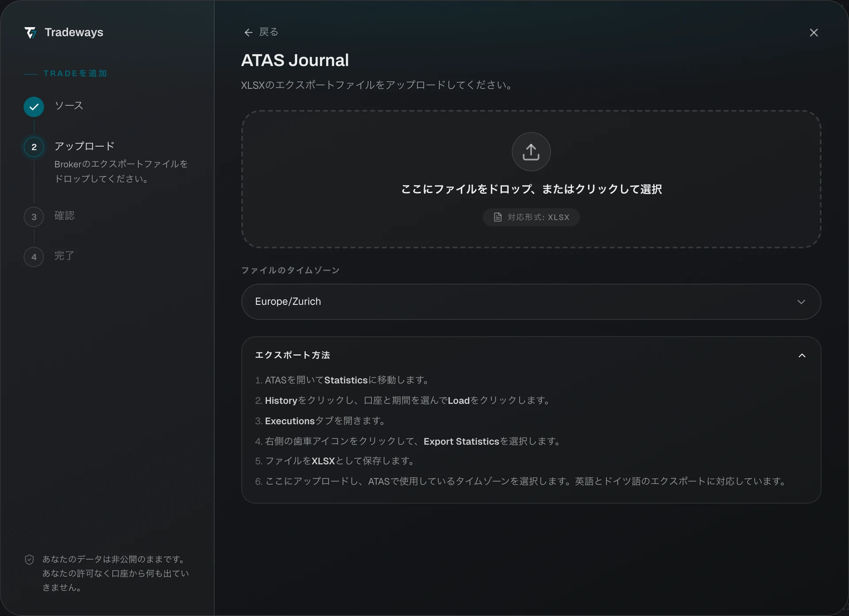Select step 3 確認 circle
Image resolution: width=849 pixels, height=616 pixels.
point(34,217)
